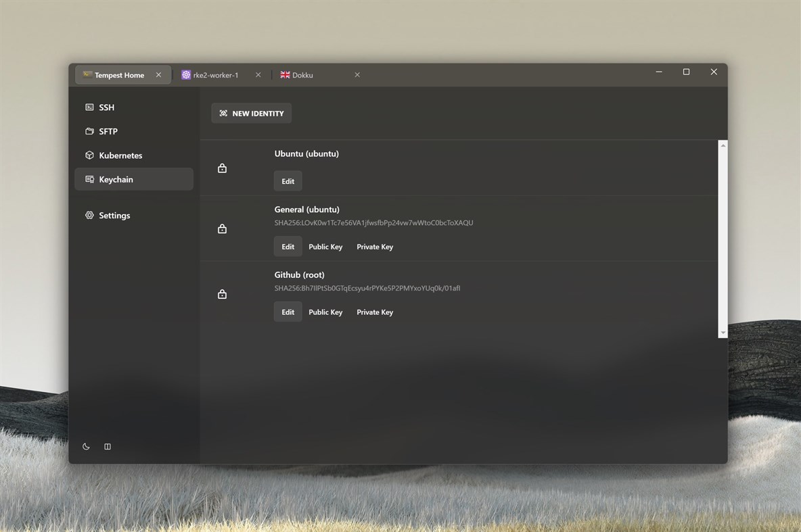Click the terminal icon on Tempest Home tab
Viewport: 801px width, 532px height.
[87, 74]
